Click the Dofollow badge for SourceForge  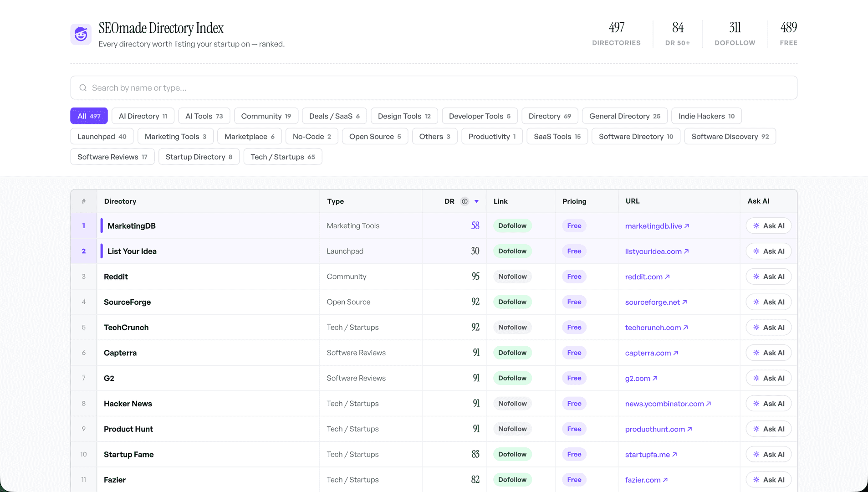(x=512, y=302)
